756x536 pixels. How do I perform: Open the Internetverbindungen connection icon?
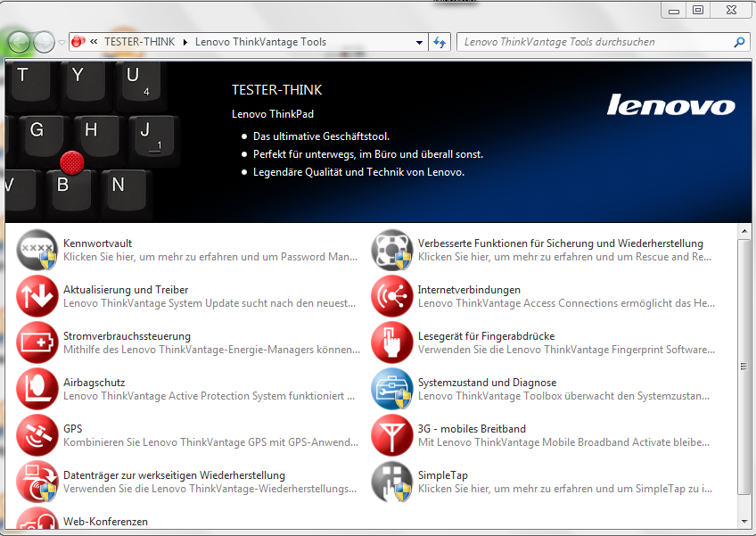pos(392,296)
